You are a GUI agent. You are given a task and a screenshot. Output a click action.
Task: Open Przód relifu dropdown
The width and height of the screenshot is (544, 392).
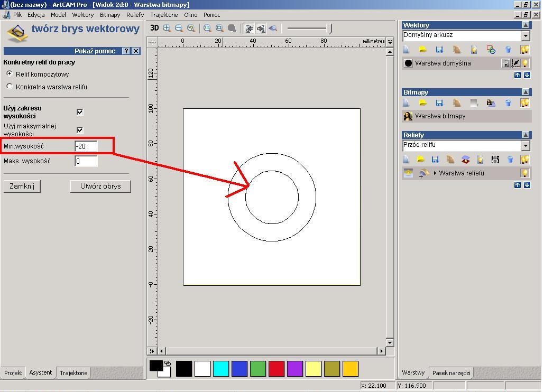pyautogui.click(x=525, y=146)
